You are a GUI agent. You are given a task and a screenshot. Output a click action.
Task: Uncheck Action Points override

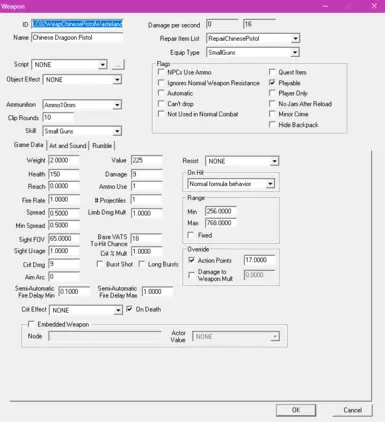192,260
